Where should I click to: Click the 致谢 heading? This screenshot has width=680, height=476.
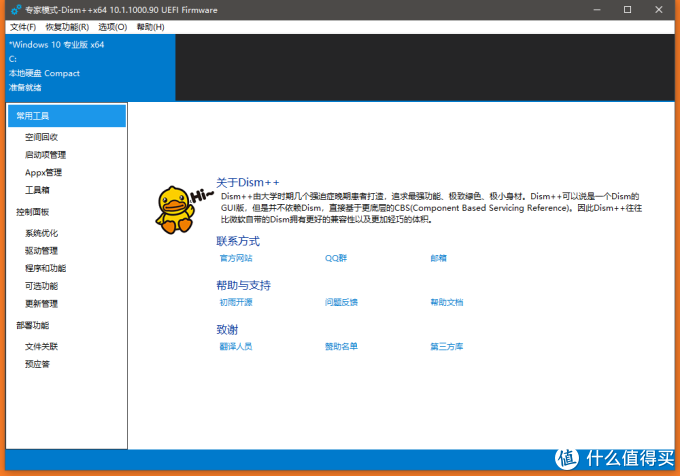pyautogui.click(x=227, y=329)
